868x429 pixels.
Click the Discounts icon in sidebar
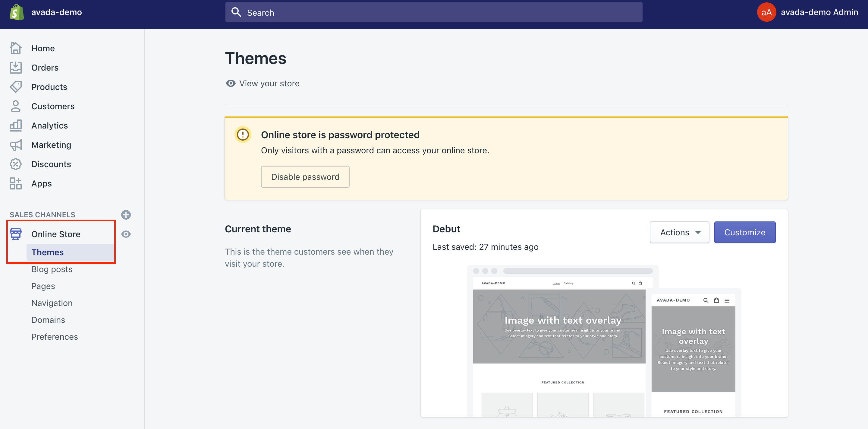15,164
